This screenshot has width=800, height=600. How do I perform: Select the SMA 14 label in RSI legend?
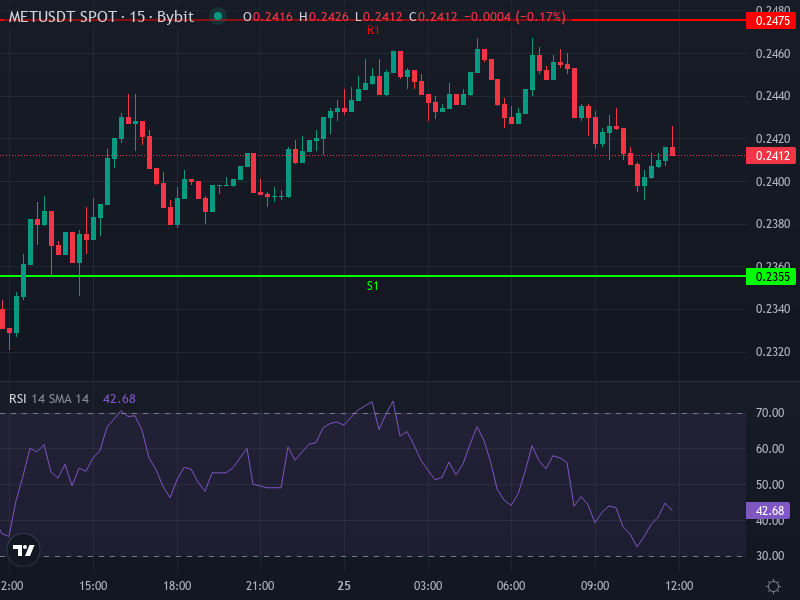(70, 397)
